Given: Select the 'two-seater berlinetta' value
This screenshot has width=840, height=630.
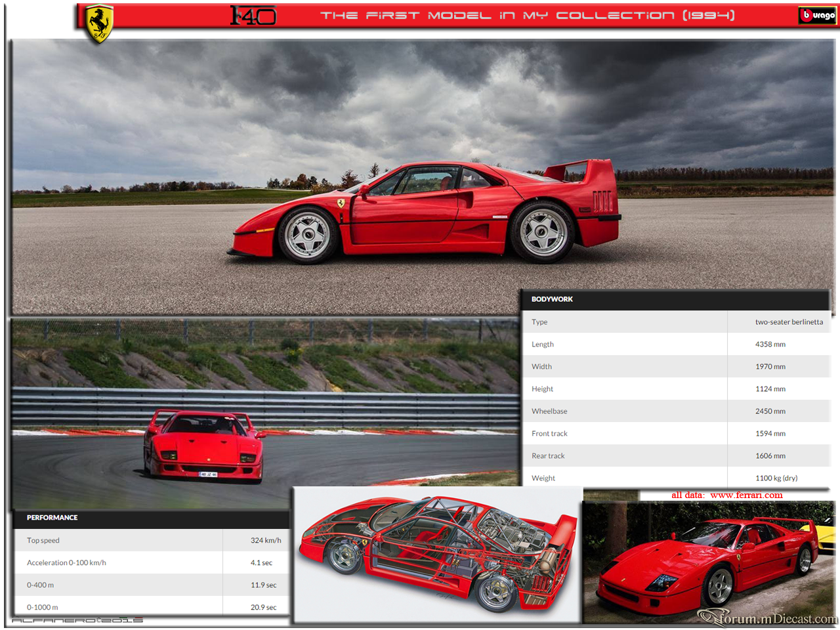Looking at the screenshot, I should [x=789, y=322].
